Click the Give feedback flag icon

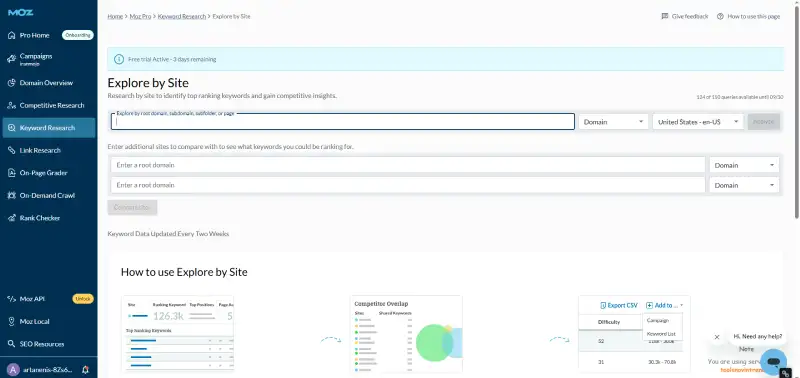pyautogui.click(x=665, y=16)
